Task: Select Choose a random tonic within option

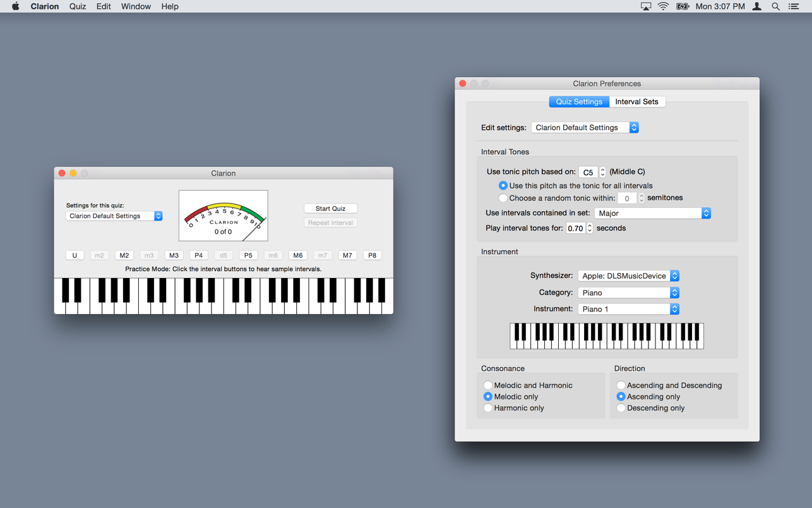Action: tap(503, 198)
